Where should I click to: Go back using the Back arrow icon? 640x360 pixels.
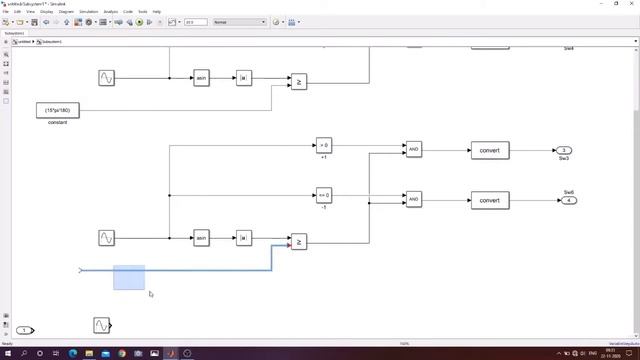point(46,22)
